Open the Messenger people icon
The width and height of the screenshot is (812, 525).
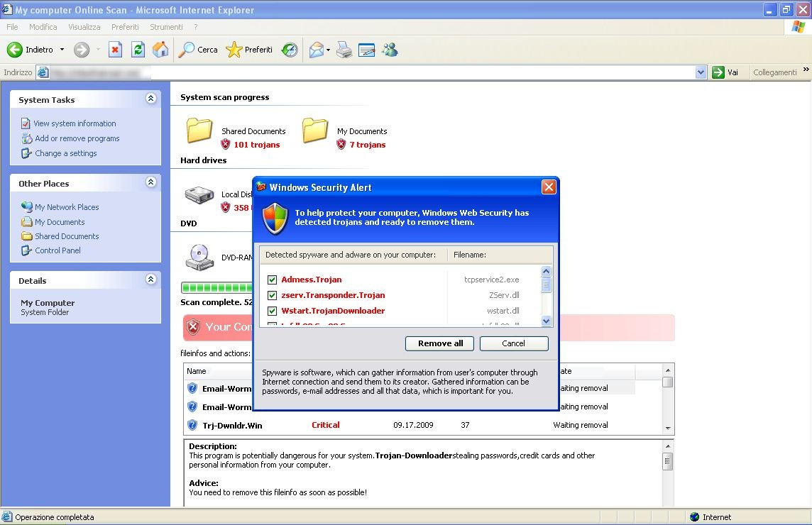point(390,50)
